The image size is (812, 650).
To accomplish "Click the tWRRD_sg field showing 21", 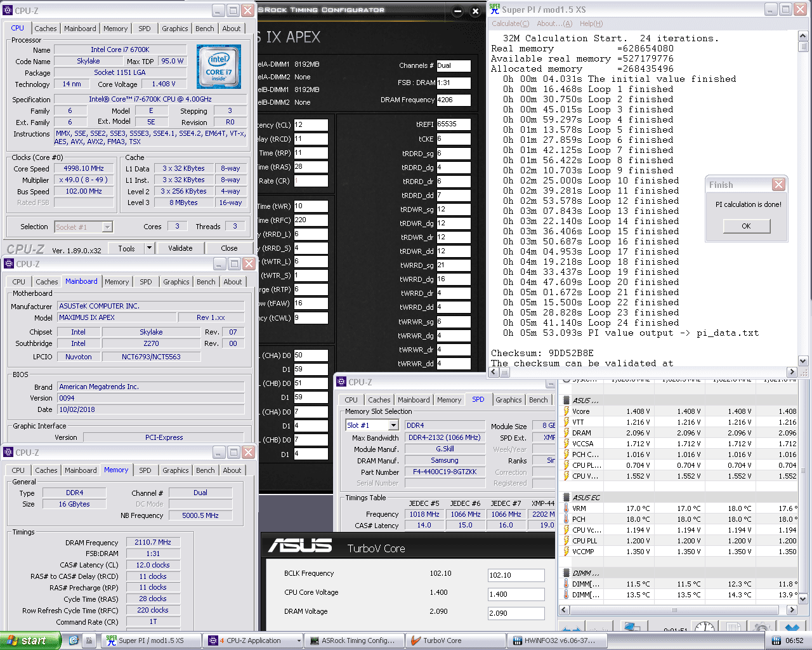I will 454,265.
